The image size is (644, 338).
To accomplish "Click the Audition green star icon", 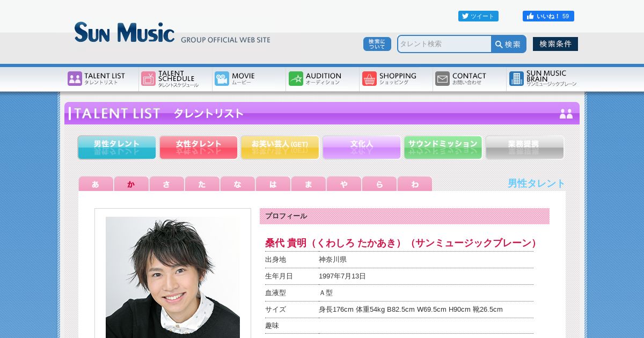I will pyautogui.click(x=296, y=79).
